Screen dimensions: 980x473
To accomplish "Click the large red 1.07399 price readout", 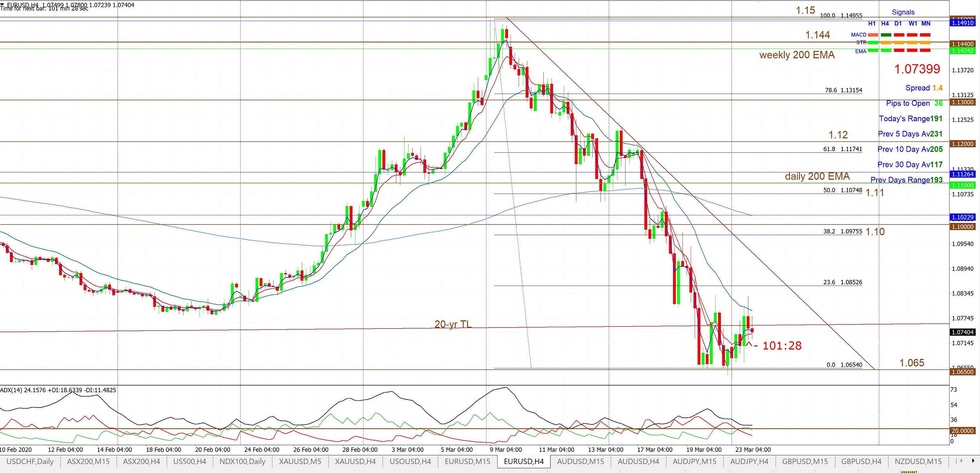I will click(917, 69).
